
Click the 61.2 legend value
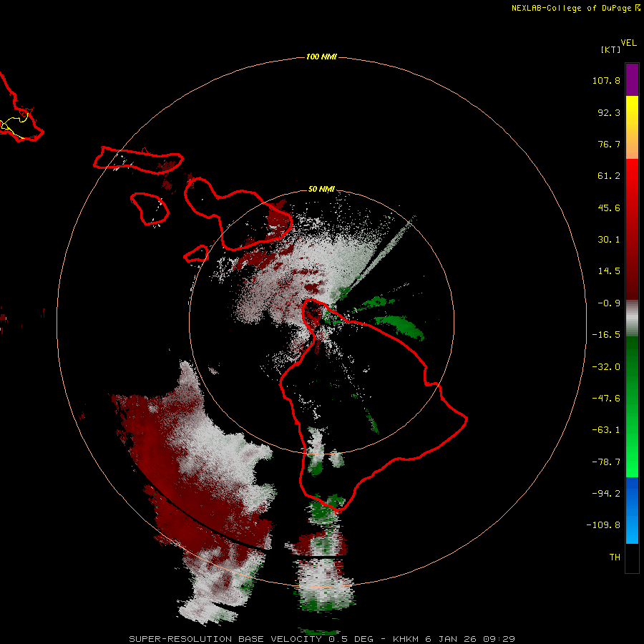609,176
